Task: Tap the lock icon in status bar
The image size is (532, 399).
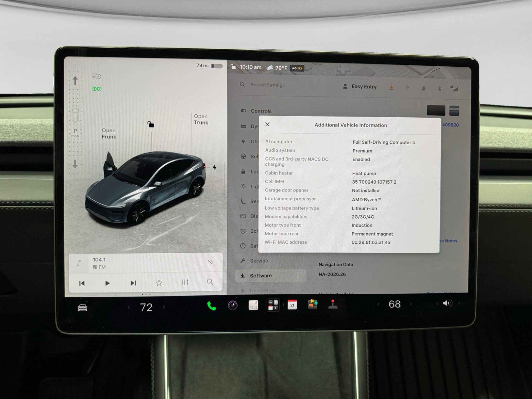Action: (233, 66)
